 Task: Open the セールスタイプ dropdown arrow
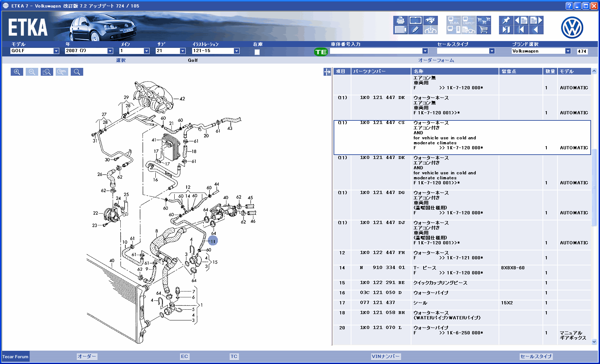tap(492, 51)
